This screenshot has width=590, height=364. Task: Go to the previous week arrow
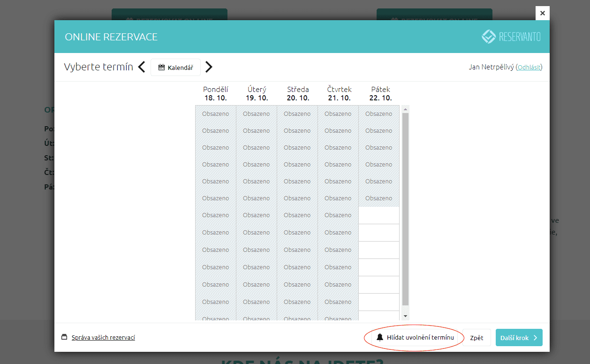point(142,67)
